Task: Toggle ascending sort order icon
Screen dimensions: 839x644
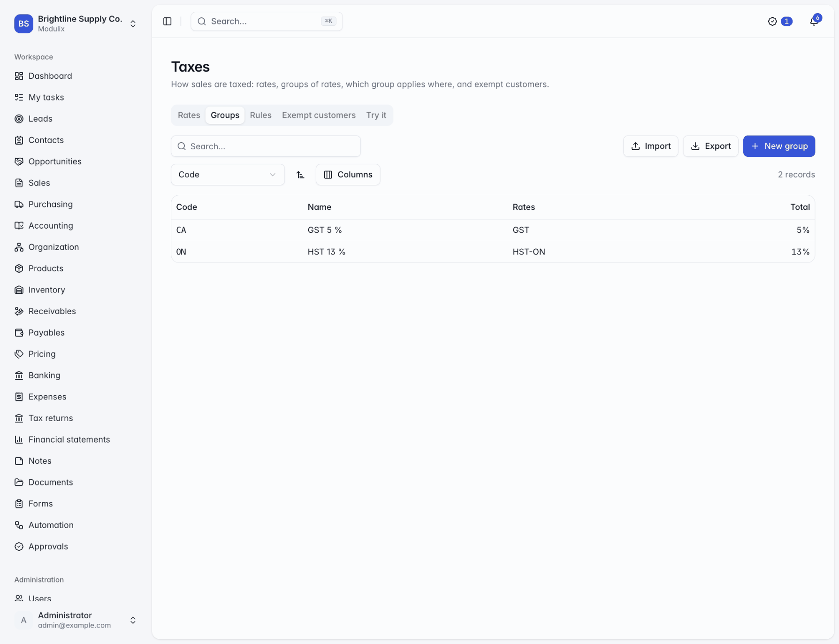Action: click(x=300, y=175)
